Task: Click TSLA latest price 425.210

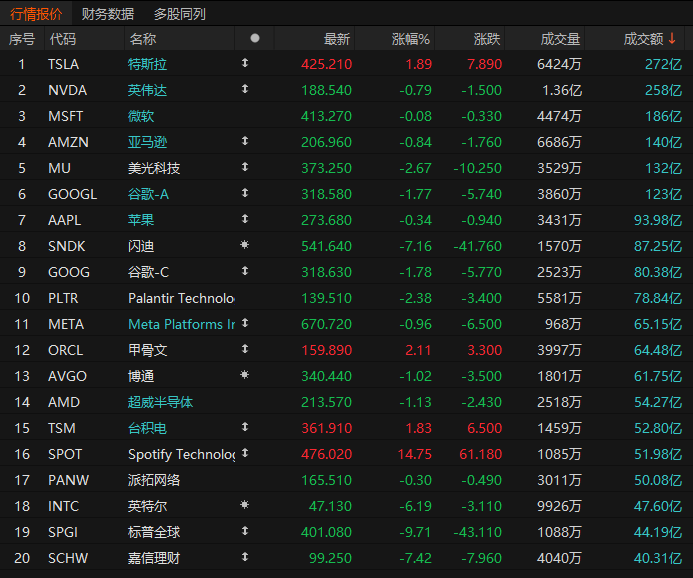Action: pos(327,65)
